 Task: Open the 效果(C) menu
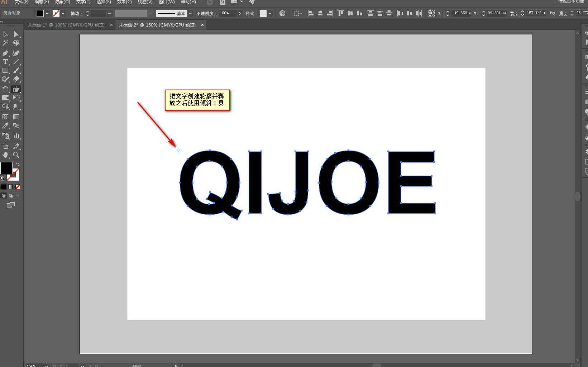tap(124, 2)
